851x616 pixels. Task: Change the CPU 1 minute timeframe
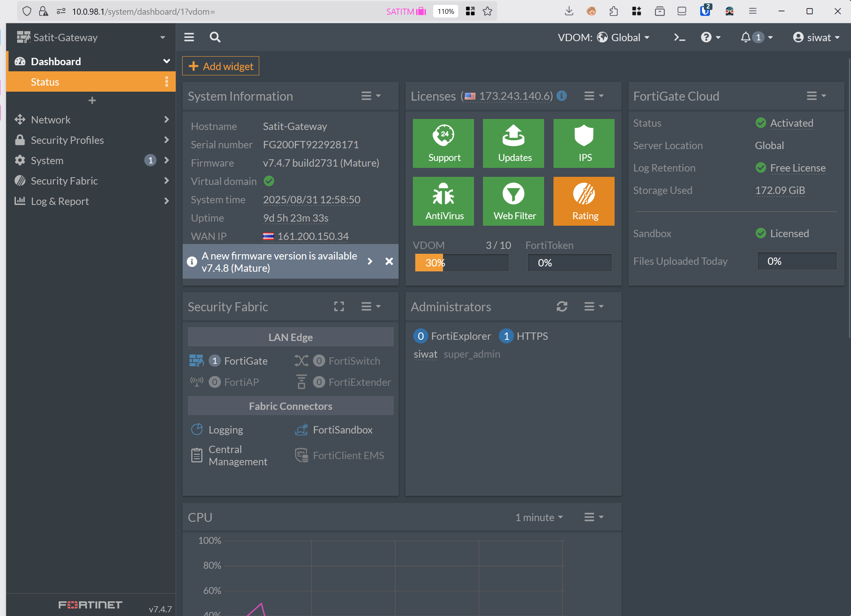[539, 517]
